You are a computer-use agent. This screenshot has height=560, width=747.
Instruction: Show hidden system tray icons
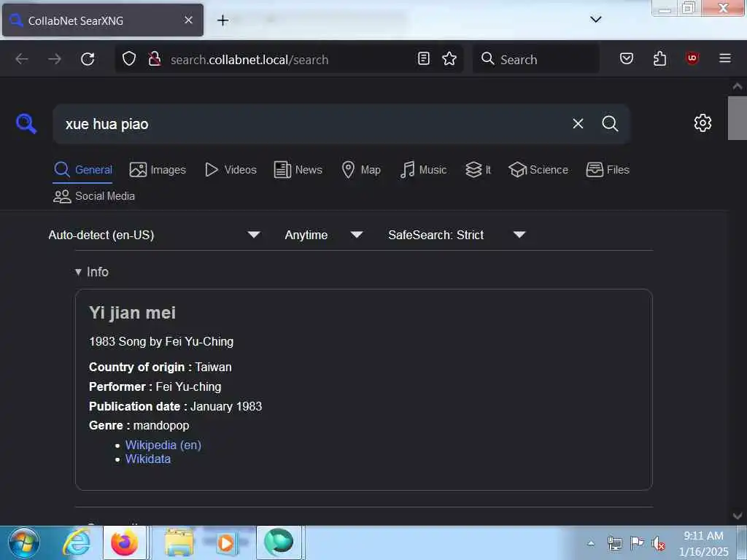(x=591, y=543)
